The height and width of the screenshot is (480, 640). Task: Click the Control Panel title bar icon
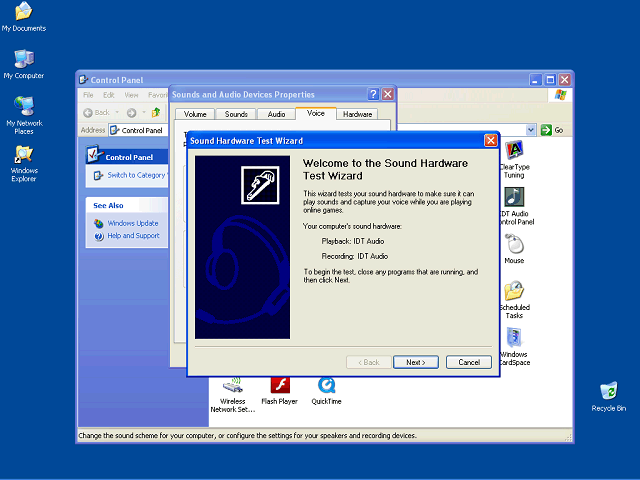click(83, 80)
